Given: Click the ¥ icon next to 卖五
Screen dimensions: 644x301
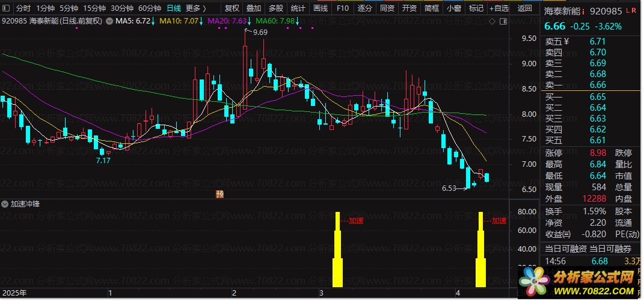Looking at the screenshot, I should pyautogui.click(x=566, y=41).
